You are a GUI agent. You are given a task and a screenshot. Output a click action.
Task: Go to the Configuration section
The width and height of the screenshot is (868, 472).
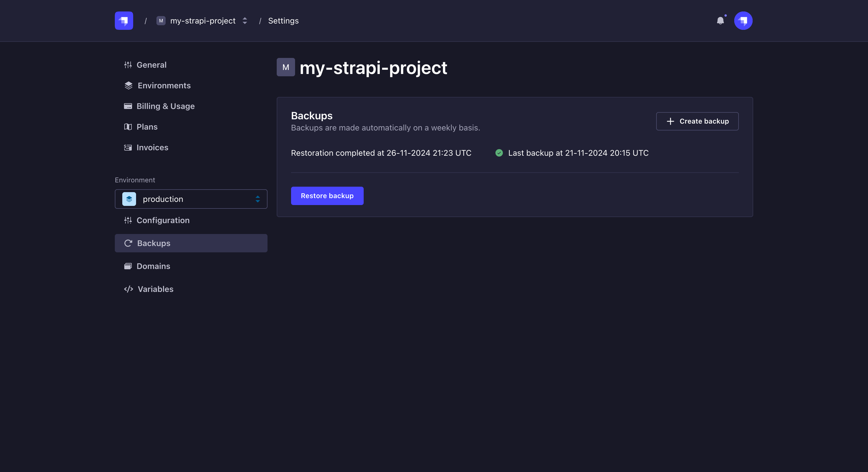(163, 220)
